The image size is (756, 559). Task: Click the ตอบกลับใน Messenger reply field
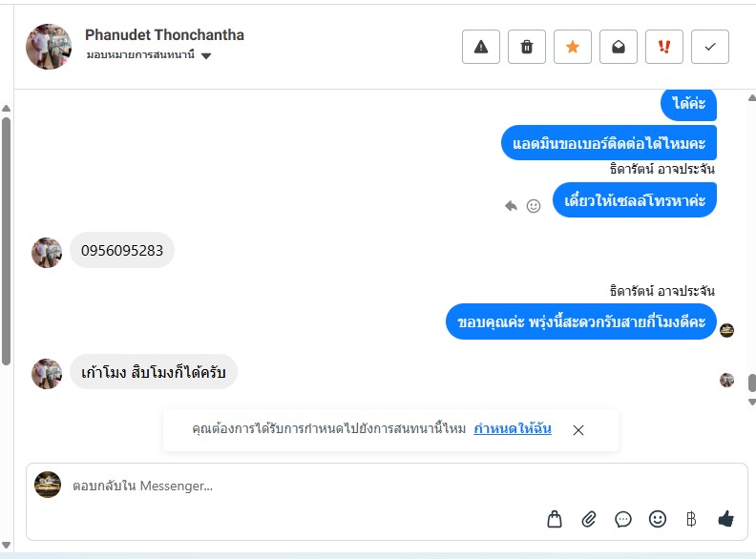point(286,486)
